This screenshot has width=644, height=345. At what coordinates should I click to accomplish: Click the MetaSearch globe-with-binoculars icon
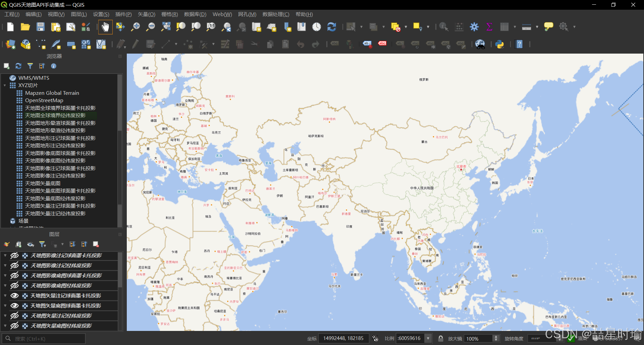(480, 44)
